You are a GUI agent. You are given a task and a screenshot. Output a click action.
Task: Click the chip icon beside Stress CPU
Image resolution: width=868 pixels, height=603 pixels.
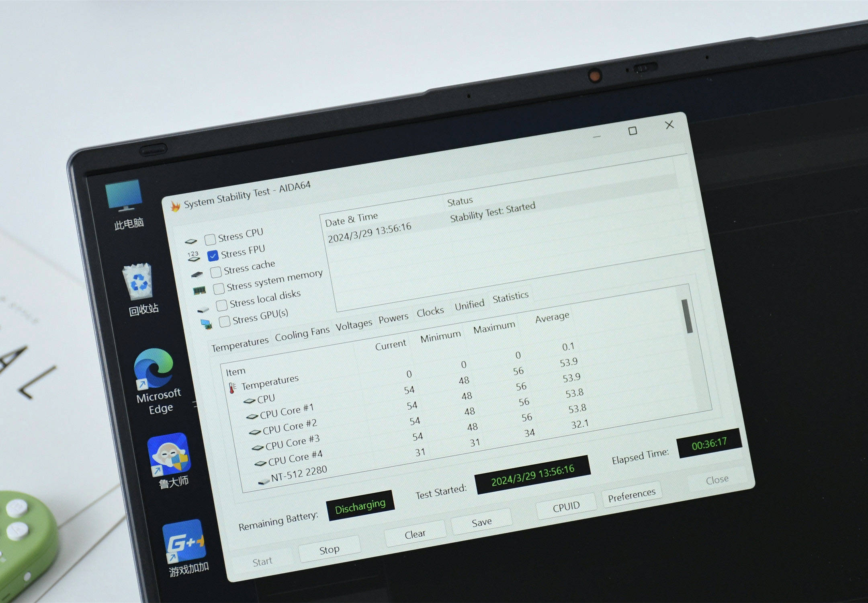pos(190,241)
